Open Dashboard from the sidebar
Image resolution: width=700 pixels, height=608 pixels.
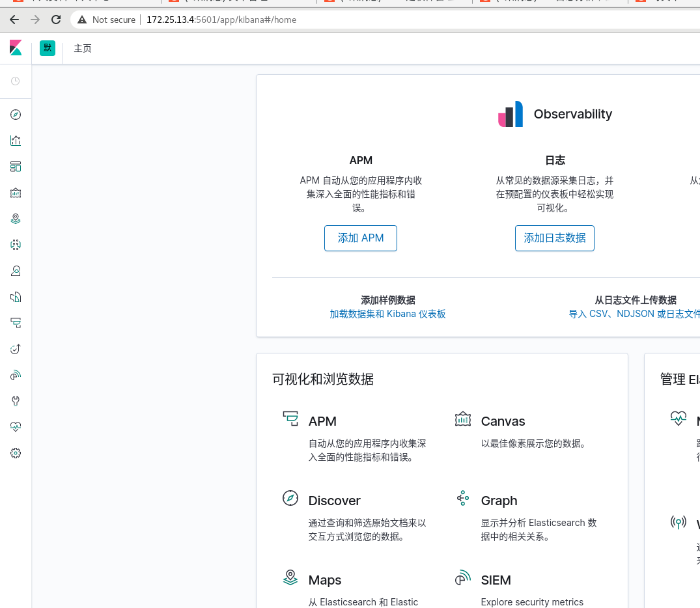point(16,167)
